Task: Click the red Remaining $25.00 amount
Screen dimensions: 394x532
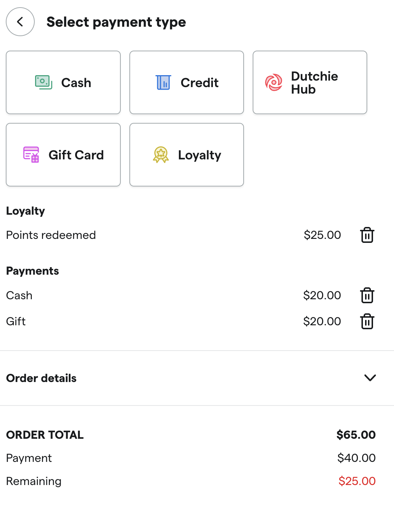Action: [357, 481]
